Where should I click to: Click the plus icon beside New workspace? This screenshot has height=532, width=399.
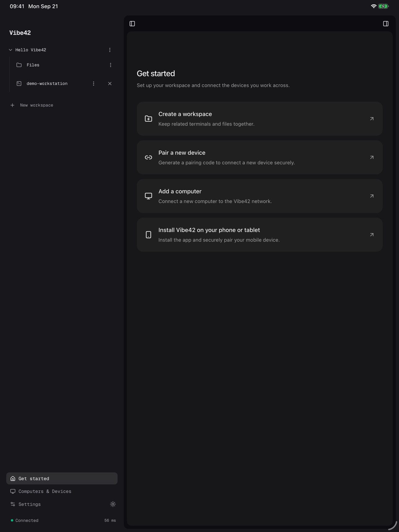click(x=12, y=105)
